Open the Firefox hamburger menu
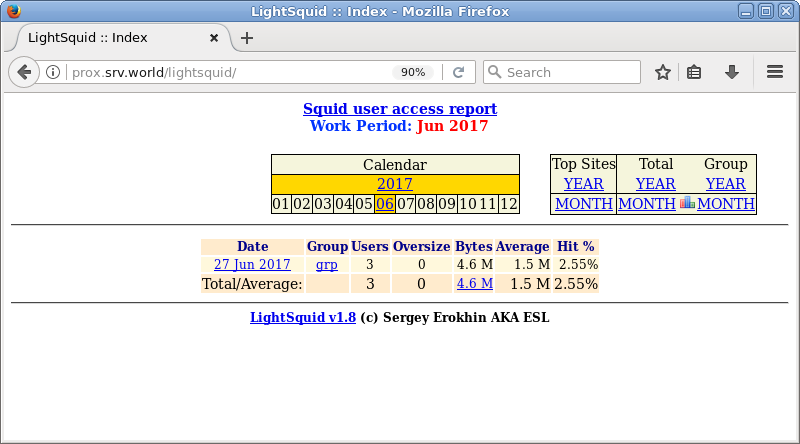Viewport: 800px width, 444px height. (774, 72)
